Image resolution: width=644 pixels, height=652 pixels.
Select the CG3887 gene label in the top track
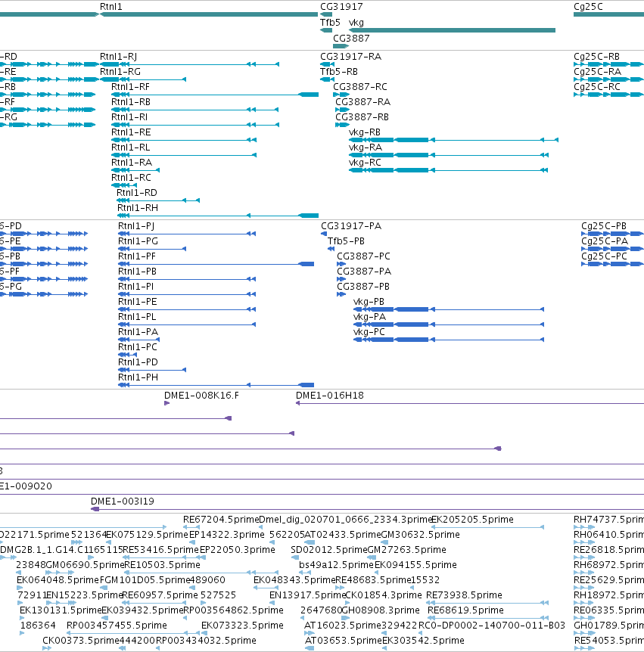(x=351, y=39)
